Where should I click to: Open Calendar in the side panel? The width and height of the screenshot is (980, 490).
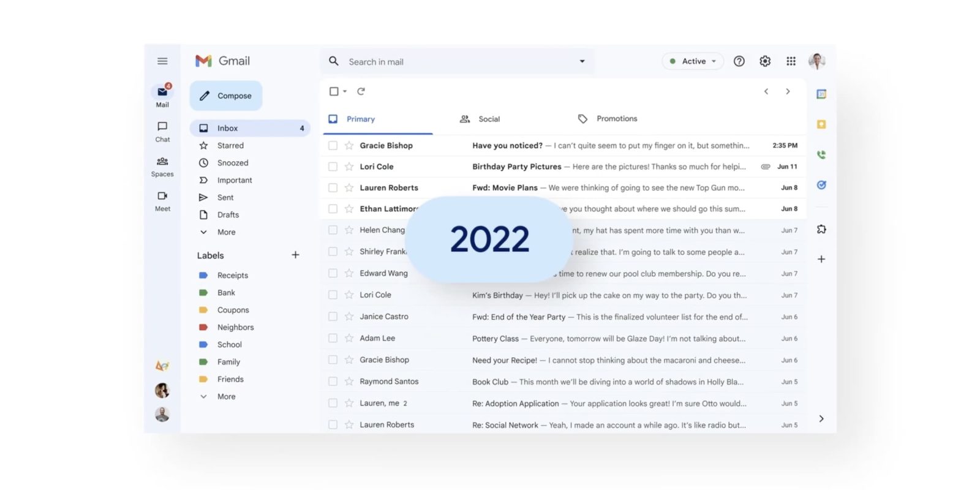(x=821, y=94)
